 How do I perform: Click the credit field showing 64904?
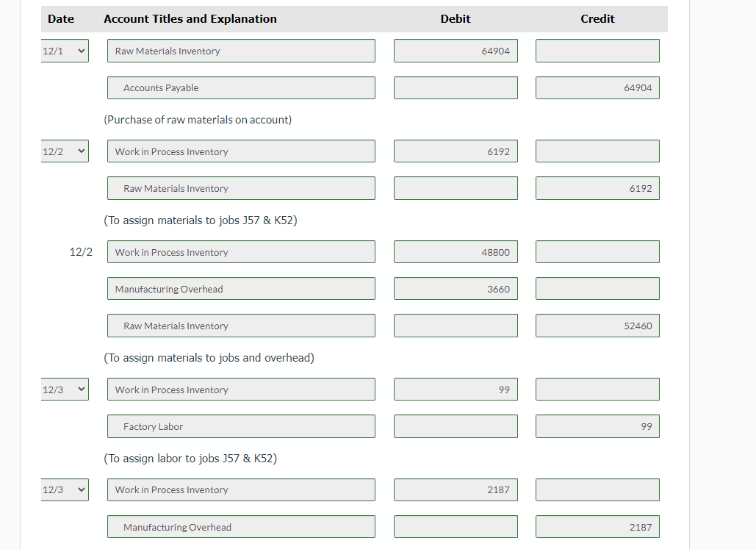[597, 87]
